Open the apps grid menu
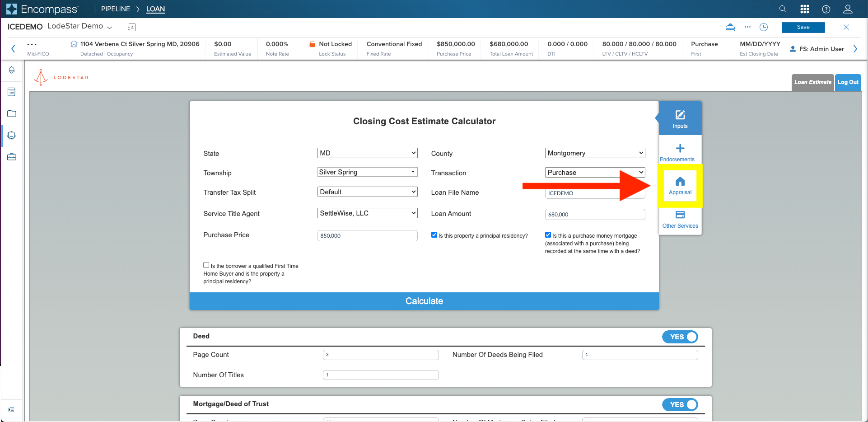Viewport: 868px width, 422px height. click(x=805, y=9)
